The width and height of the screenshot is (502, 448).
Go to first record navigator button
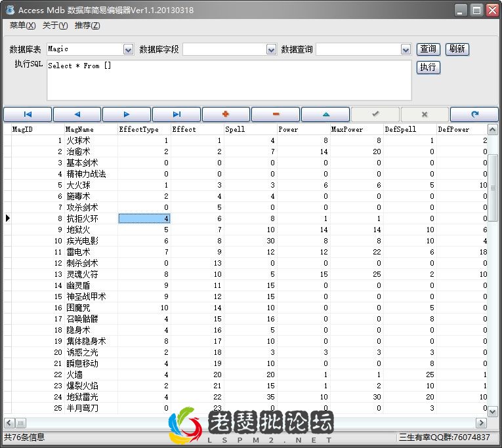coord(28,114)
